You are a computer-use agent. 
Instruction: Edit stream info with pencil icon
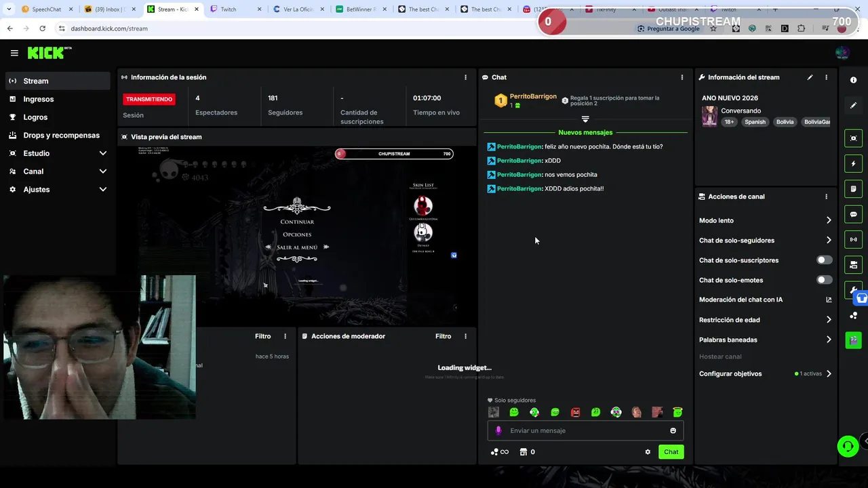(x=810, y=77)
